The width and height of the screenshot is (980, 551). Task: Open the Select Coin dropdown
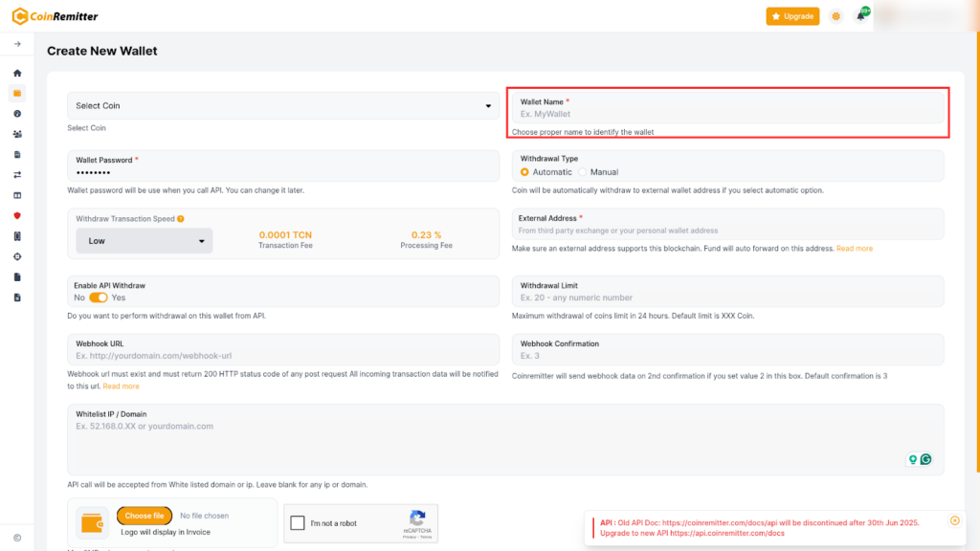(283, 106)
